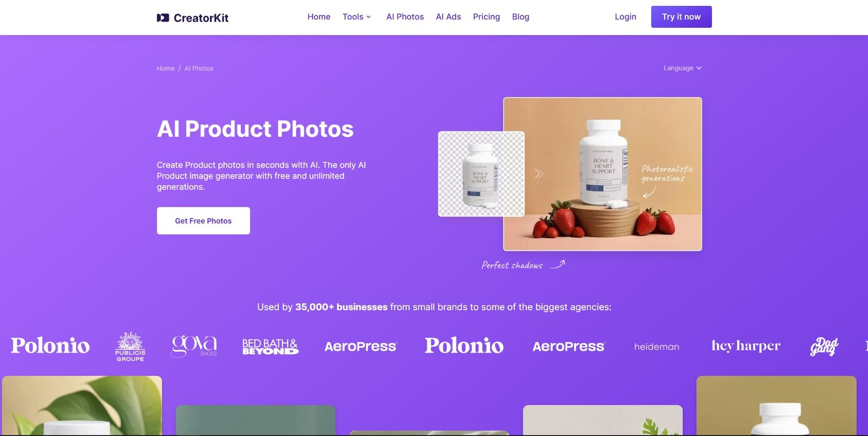Click the Login link
This screenshot has height=436, width=868.
[625, 17]
